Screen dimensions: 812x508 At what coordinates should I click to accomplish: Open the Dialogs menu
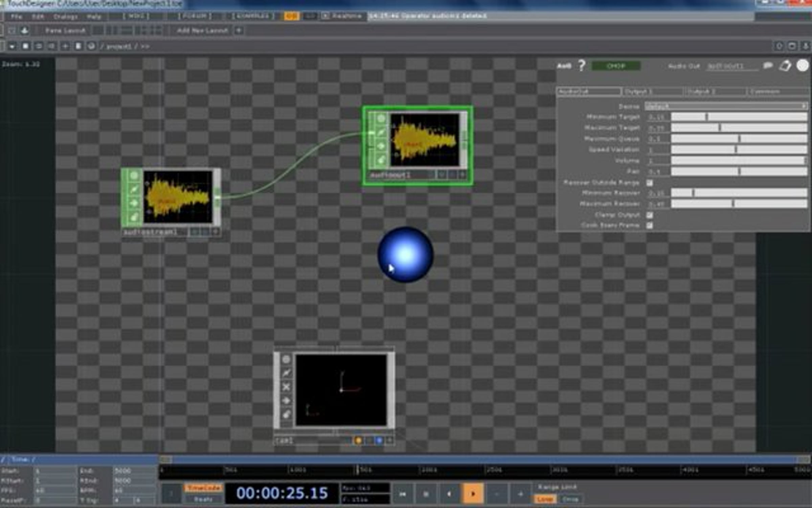coord(65,16)
